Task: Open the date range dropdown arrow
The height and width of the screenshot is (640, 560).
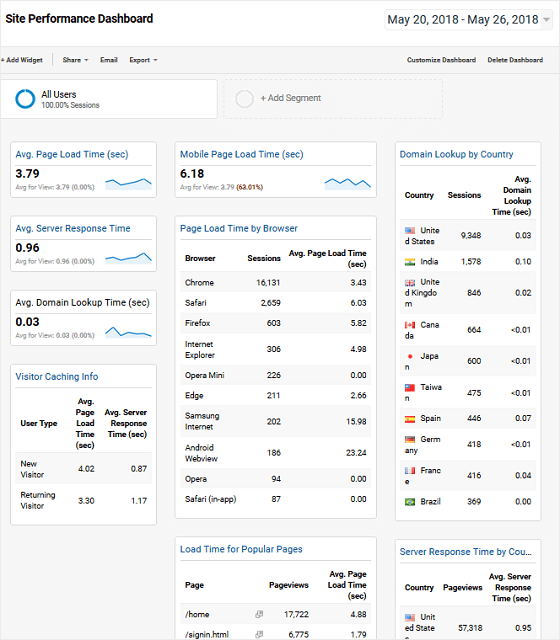Action: point(546,20)
